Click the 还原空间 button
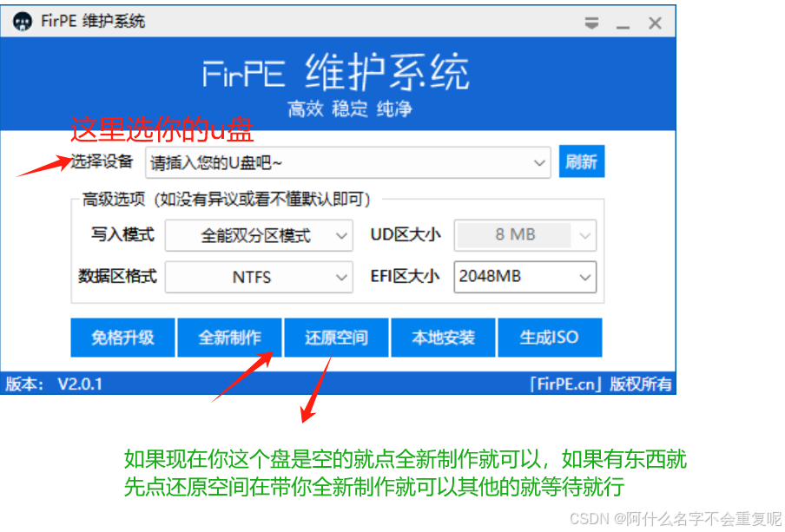Viewport: 785px width, 532px height. pyautogui.click(x=336, y=338)
